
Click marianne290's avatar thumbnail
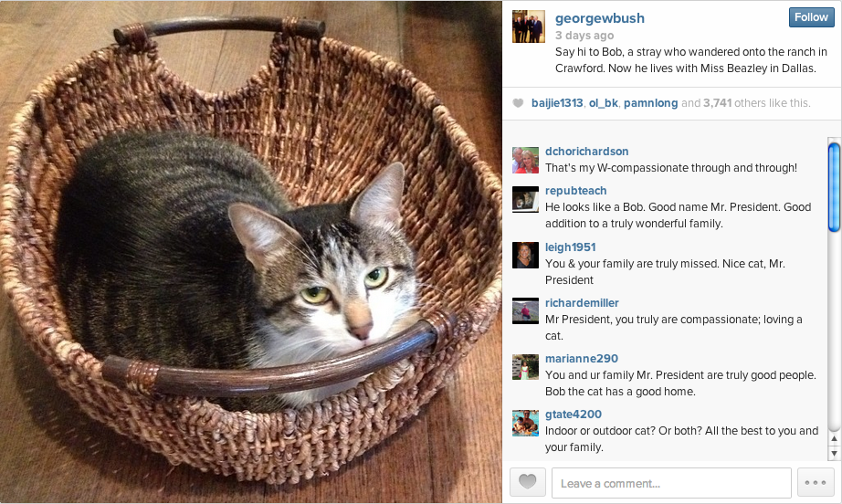[525, 367]
